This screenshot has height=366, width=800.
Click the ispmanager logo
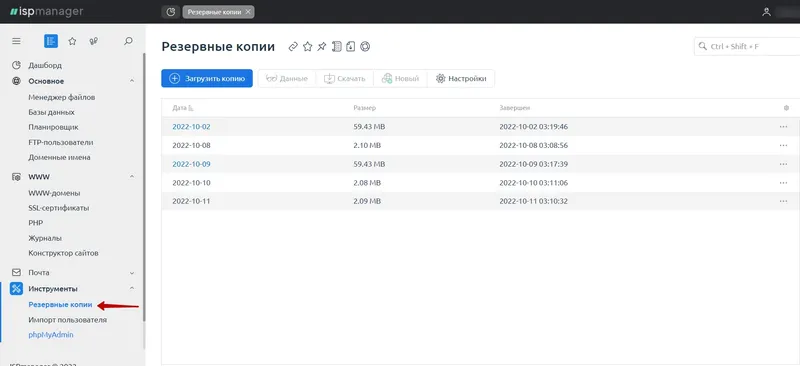pos(46,11)
